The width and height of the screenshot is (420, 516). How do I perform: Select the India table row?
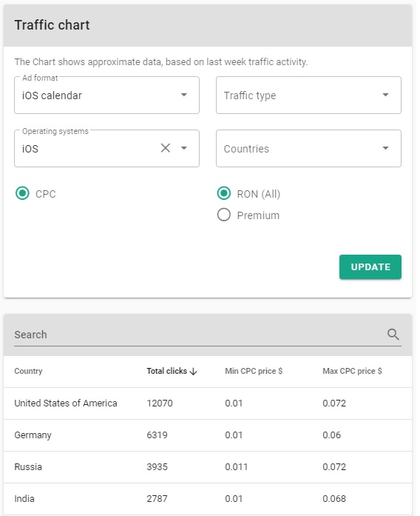[x=208, y=499]
